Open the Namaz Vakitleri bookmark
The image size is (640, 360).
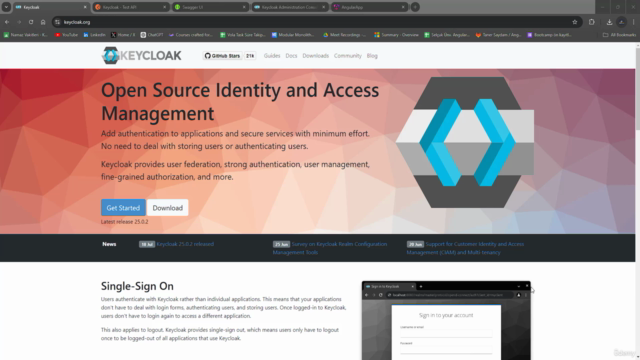pyautogui.click(x=25, y=35)
